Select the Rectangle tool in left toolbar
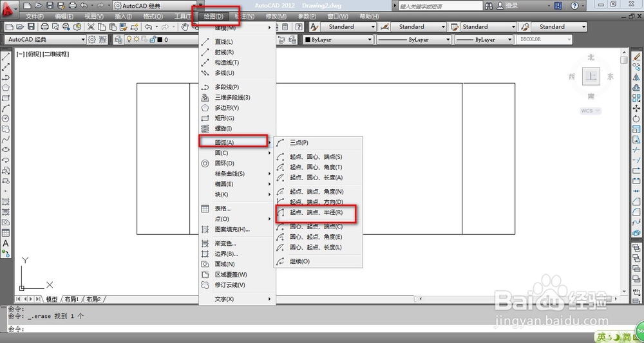This screenshot has height=343, width=644. click(6, 98)
